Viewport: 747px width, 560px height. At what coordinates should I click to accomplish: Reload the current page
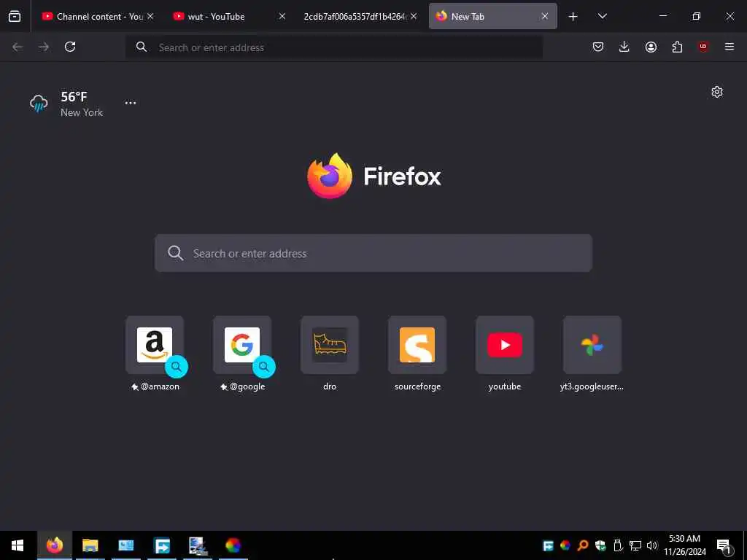[70, 47]
